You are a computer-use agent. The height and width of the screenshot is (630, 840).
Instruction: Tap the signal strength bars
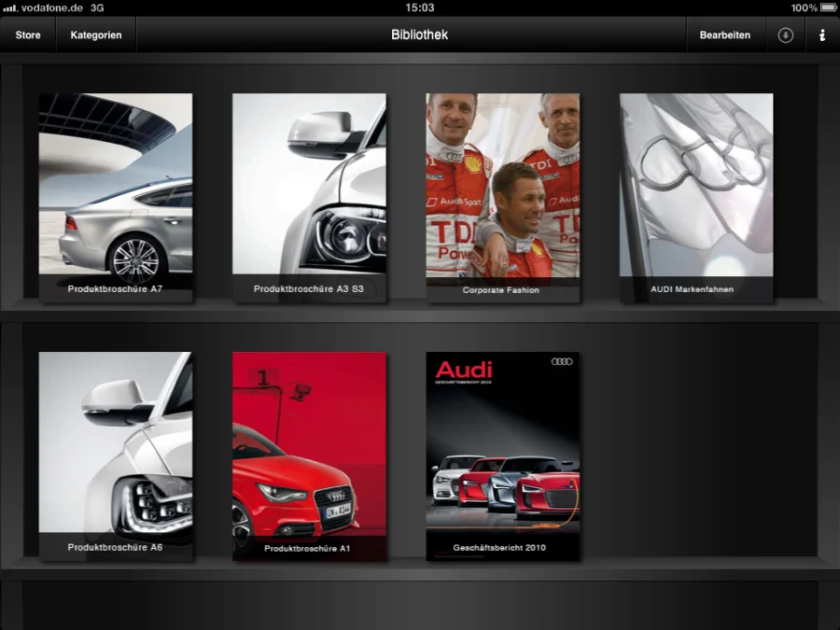pos(10,7)
